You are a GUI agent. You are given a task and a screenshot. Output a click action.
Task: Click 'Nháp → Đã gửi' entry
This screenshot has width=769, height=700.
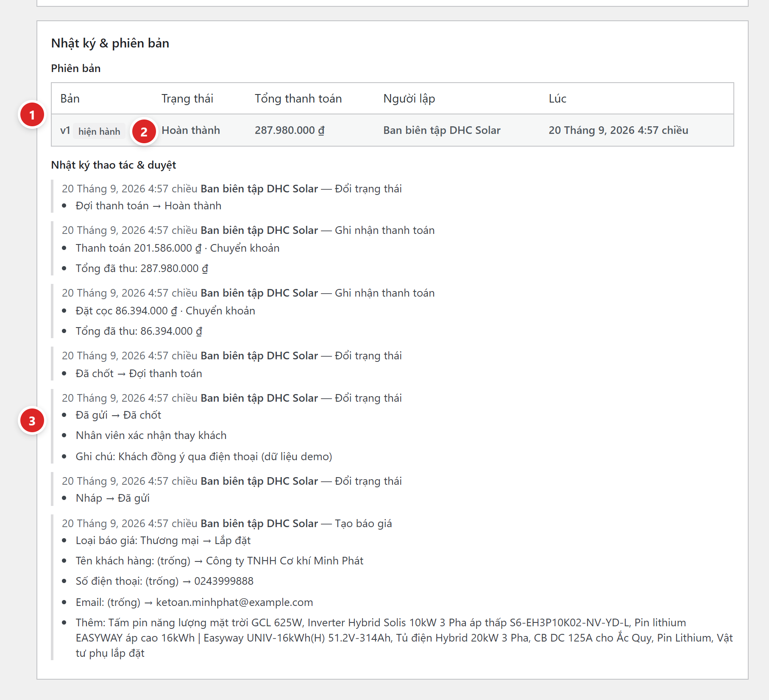112,498
